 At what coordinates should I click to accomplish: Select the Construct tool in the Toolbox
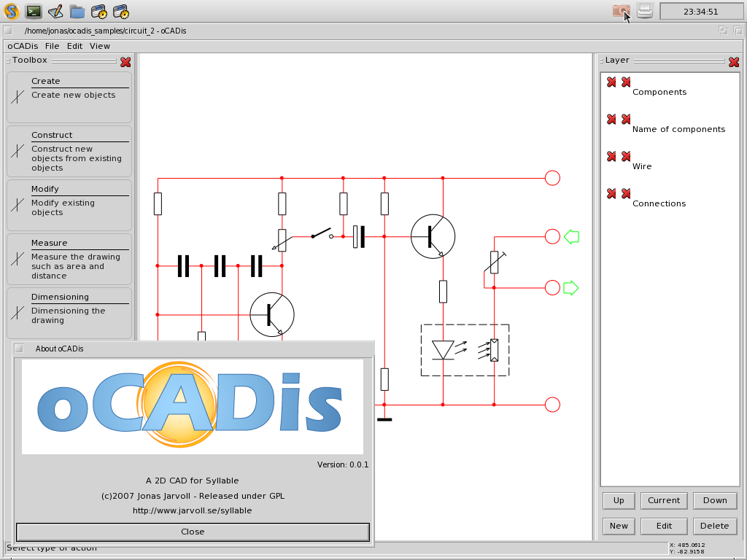coord(69,152)
